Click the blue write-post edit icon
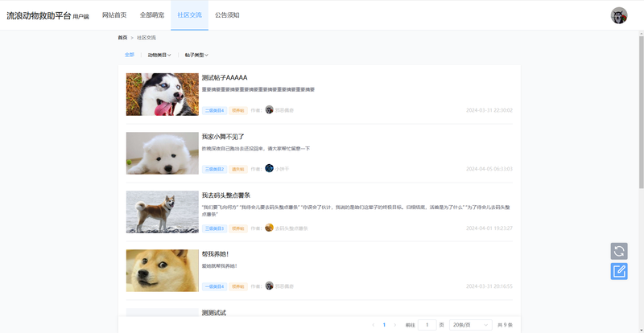644x333 pixels. tap(619, 271)
